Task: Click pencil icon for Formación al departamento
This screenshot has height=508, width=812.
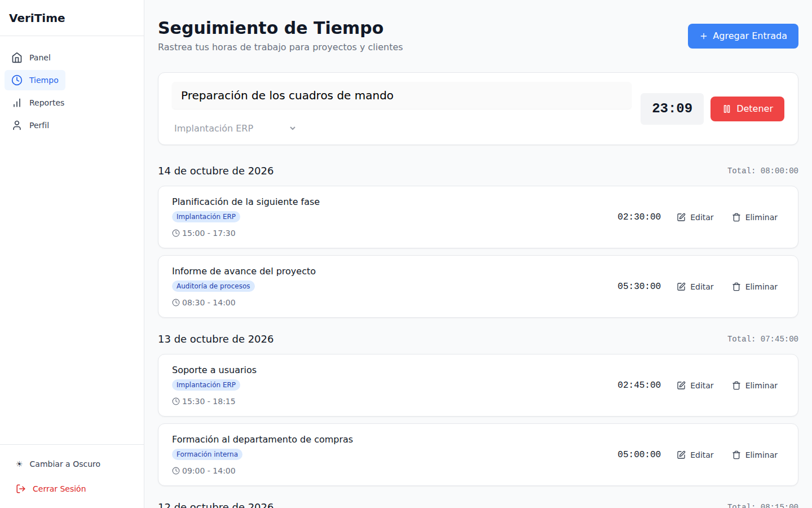Action: coord(681,455)
